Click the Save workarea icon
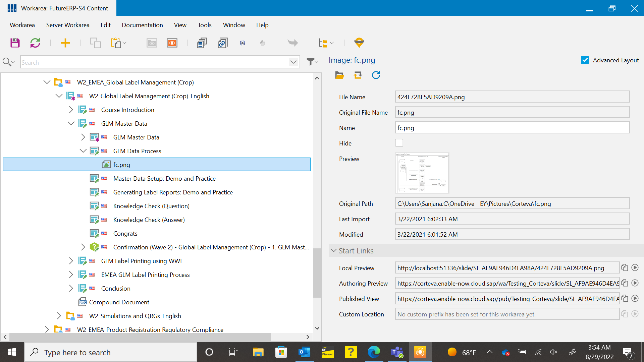Viewport: 644px width, 362px height. point(15,43)
